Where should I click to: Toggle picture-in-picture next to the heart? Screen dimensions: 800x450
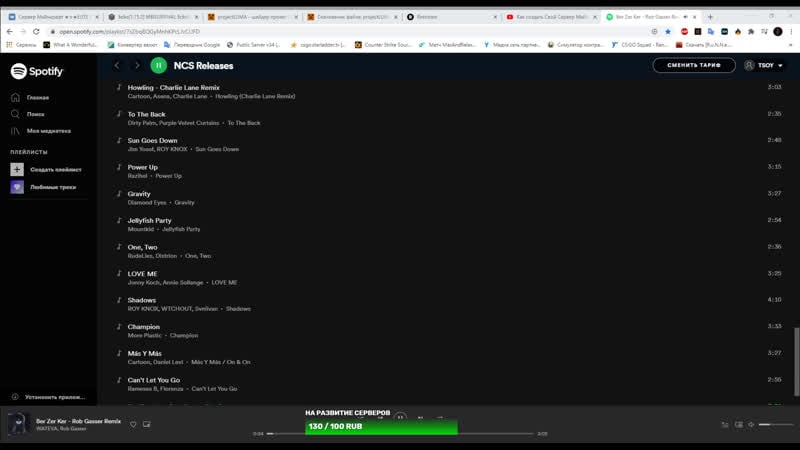point(146,424)
